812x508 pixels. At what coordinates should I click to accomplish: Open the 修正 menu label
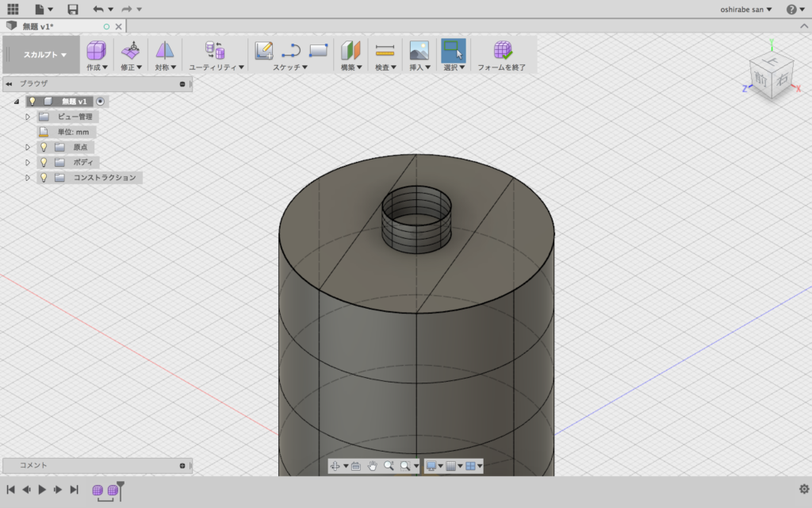[131, 67]
